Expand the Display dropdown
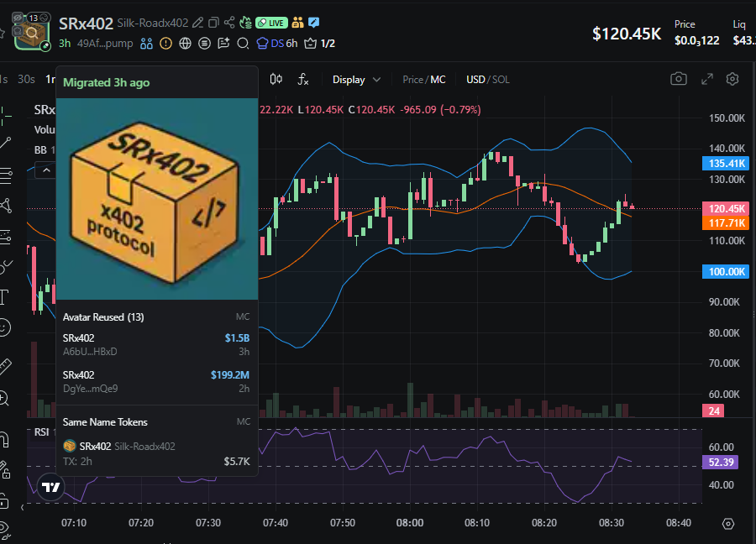The image size is (756, 544). (x=356, y=79)
